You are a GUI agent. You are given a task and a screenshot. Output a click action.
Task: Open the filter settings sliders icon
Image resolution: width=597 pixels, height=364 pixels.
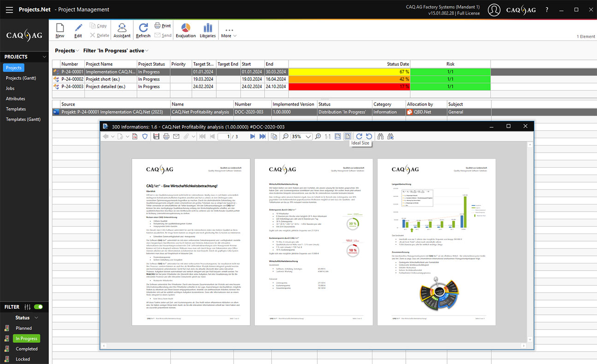[x=27, y=307]
